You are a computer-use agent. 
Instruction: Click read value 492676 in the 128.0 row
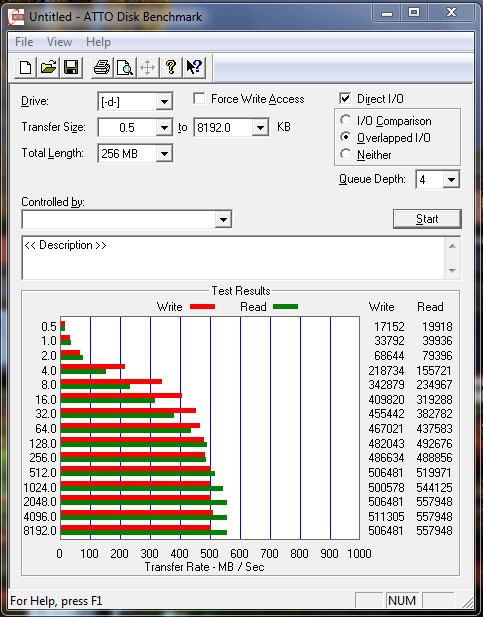[x=434, y=444]
